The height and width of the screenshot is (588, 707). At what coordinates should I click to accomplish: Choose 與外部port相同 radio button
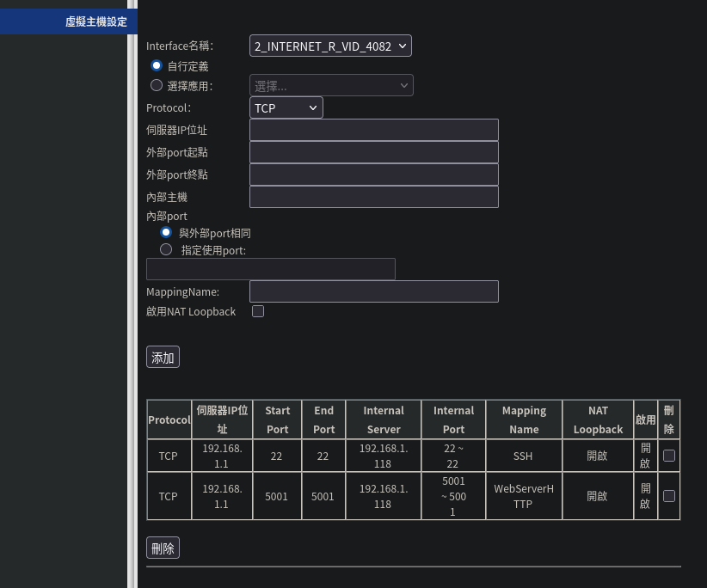tap(167, 233)
